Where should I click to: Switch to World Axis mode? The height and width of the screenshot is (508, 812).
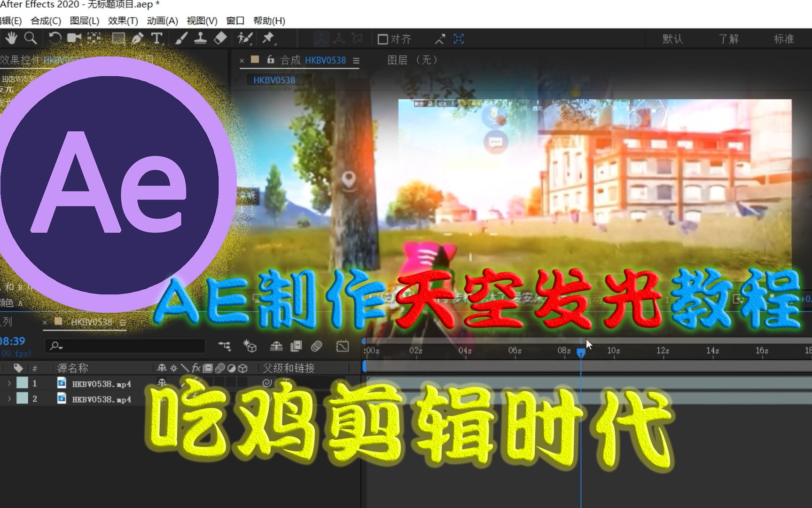(x=339, y=39)
